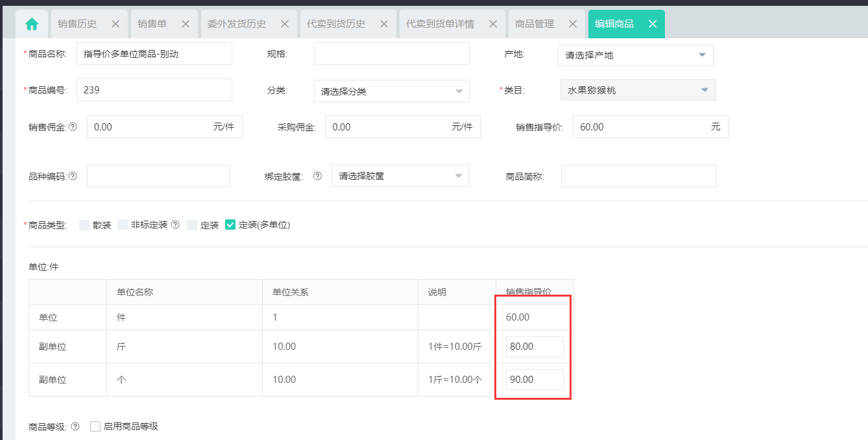Close the 代卖到货历史 tab

coord(384,24)
